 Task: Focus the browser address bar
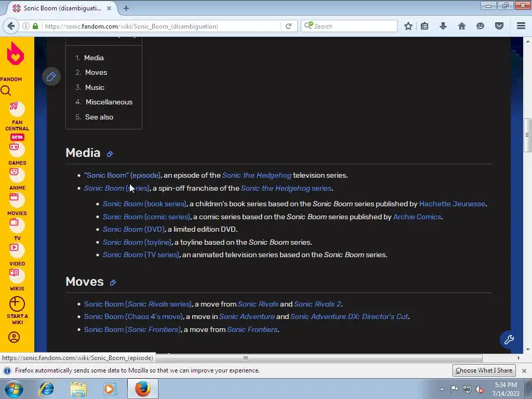tap(162, 26)
